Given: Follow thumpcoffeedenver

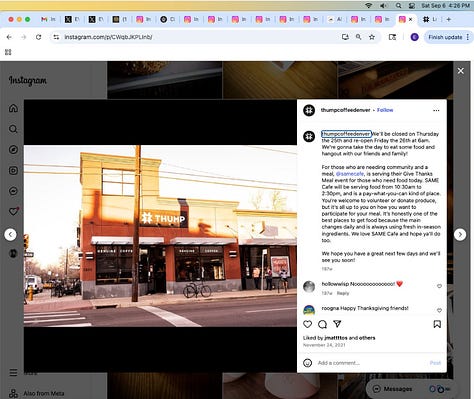Looking at the screenshot, I should (385, 110).
